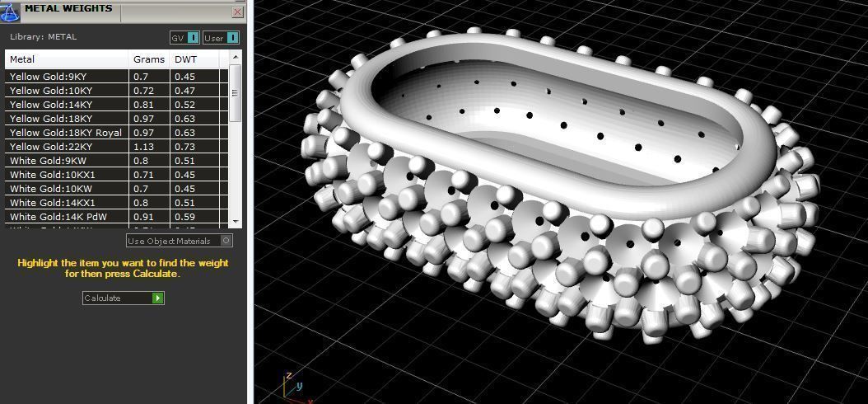Toggle the User library switch
Viewport: 868px width, 404px height.
pyautogui.click(x=221, y=38)
